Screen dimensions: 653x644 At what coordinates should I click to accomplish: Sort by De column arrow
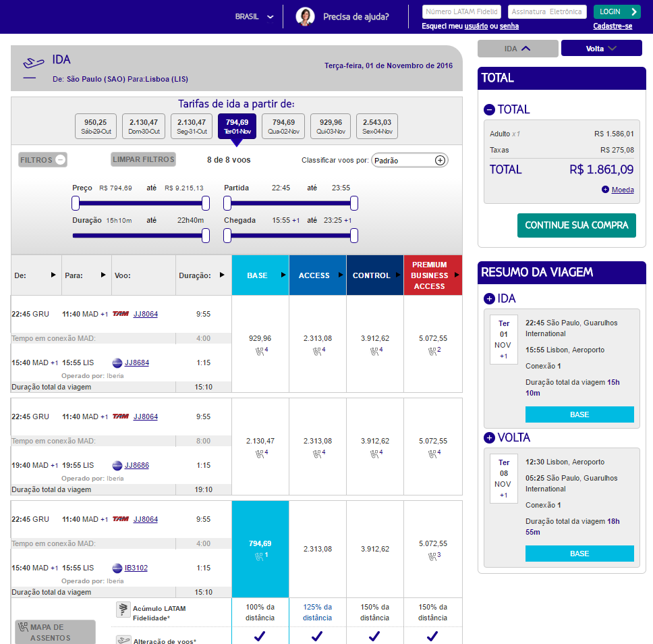pyautogui.click(x=53, y=275)
